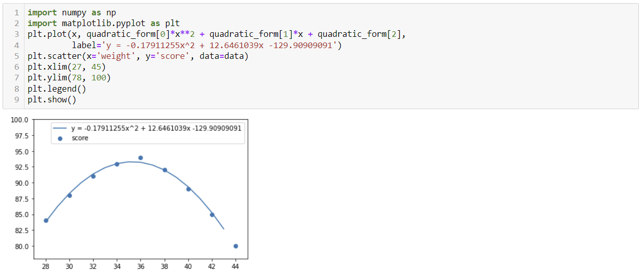Image resolution: width=644 pixels, height=279 pixels.
Task: Click the scatter point at x equals 44
Action: (x=236, y=246)
